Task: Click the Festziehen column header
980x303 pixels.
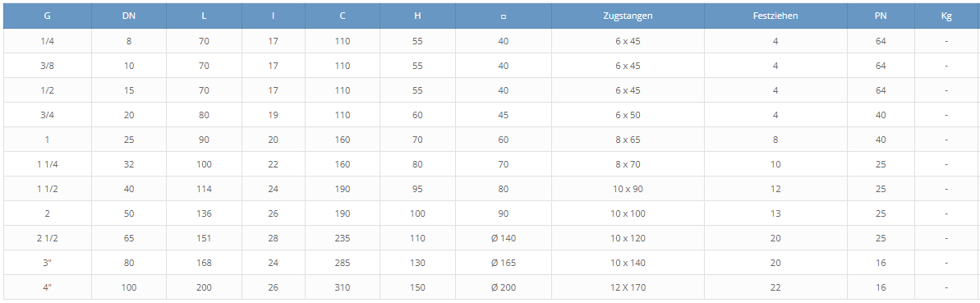Action: pos(775,16)
